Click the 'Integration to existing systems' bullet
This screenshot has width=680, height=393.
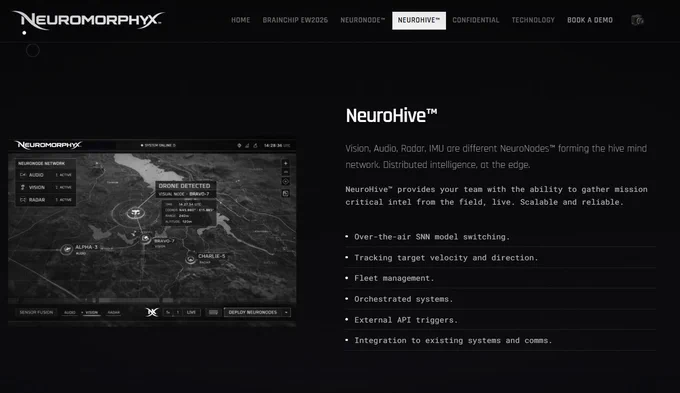click(453, 341)
